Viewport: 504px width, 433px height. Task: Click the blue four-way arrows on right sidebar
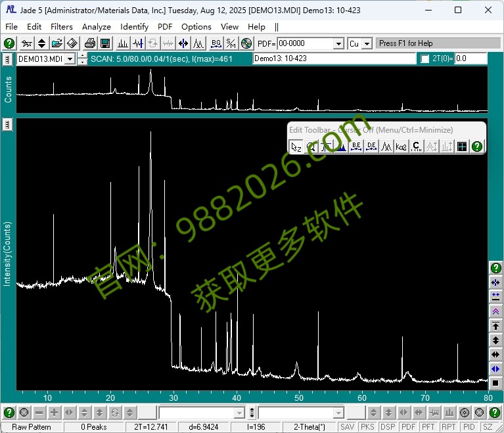click(495, 283)
